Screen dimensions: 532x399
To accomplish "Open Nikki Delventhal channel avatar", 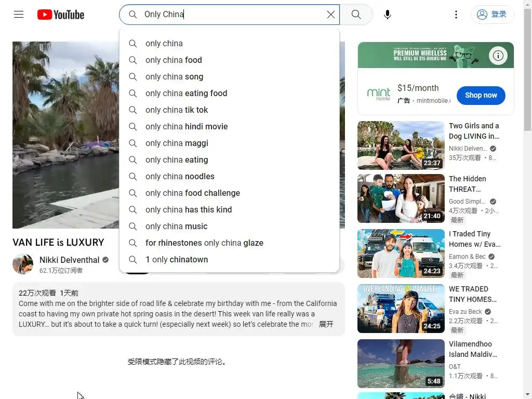I will [x=23, y=264].
